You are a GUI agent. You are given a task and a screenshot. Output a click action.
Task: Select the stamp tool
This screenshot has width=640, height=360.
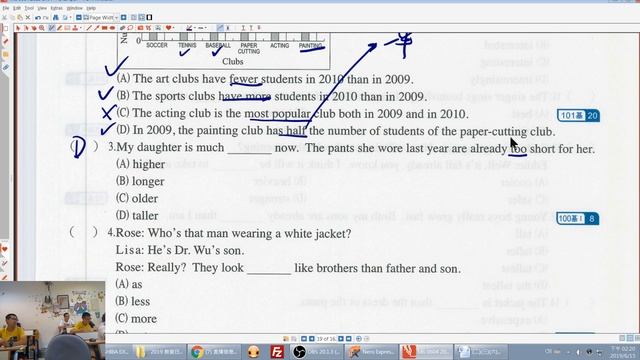tap(75, 28)
